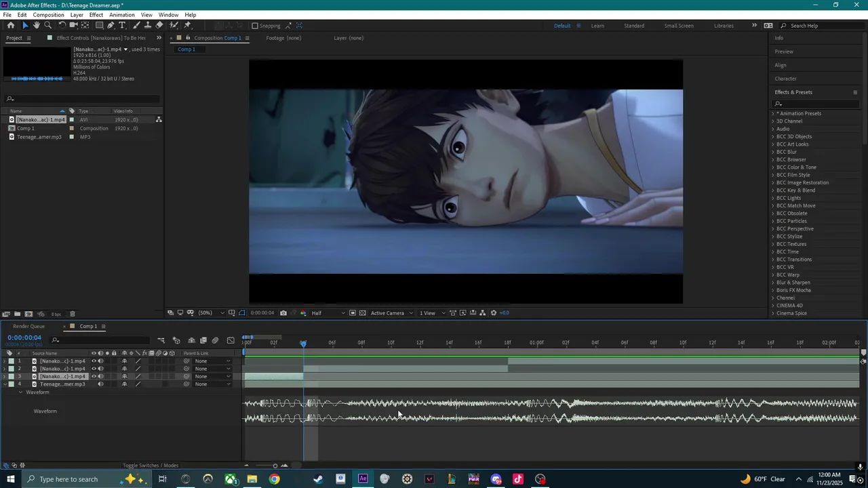Click the timeline zoom slider handle
The width and height of the screenshot is (868, 488).
click(x=275, y=466)
